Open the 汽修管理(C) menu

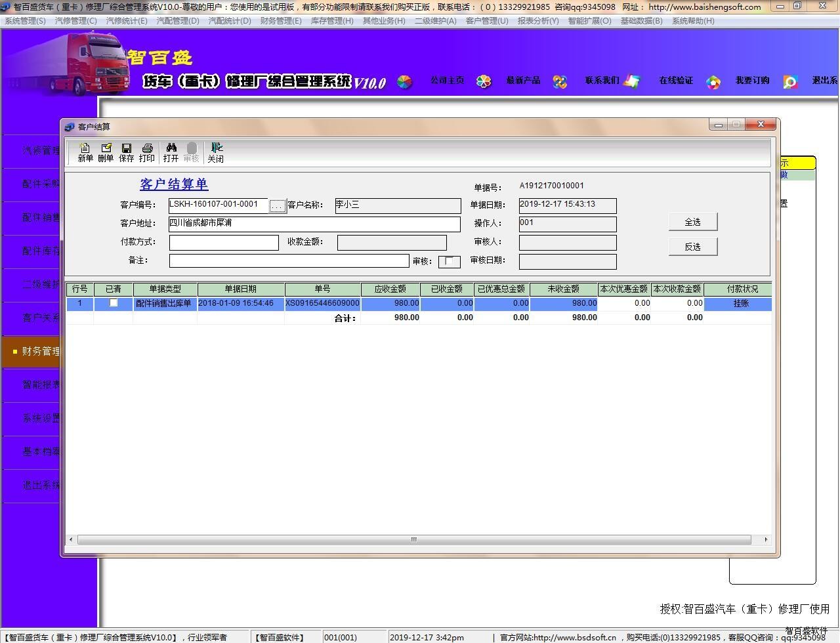tap(76, 21)
